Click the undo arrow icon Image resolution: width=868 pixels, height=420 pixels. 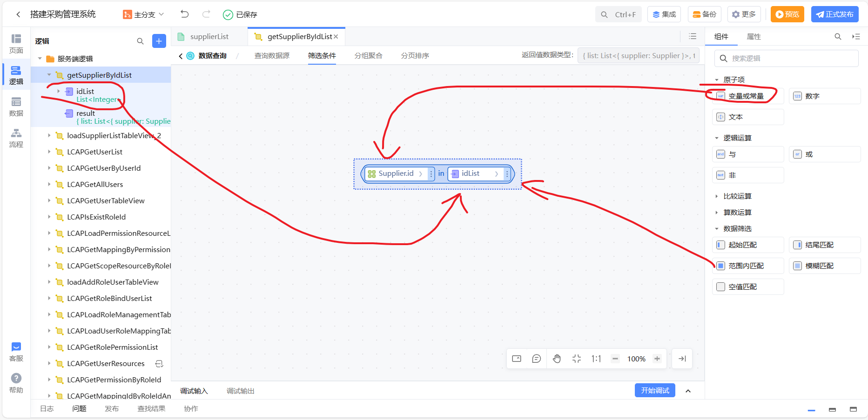coord(185,14)
